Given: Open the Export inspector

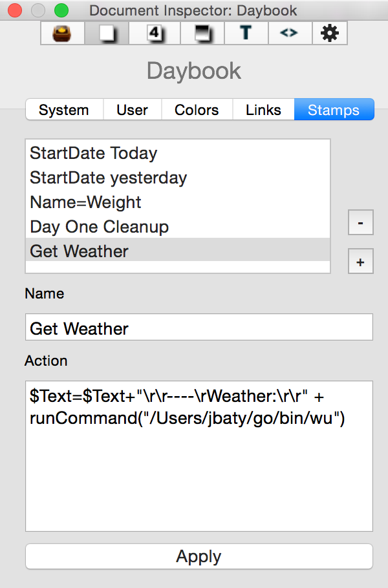Looking at the screenshot, I should 290,33.
